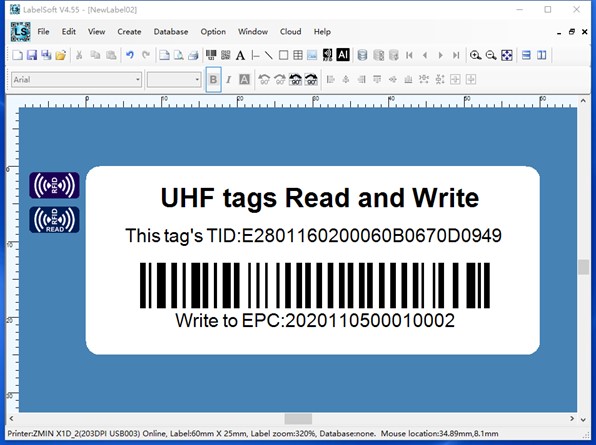Image resolution: width=596 pixels, height=445 pixels.
Task: Paste from clipboard icon
Action: (111, 55)
